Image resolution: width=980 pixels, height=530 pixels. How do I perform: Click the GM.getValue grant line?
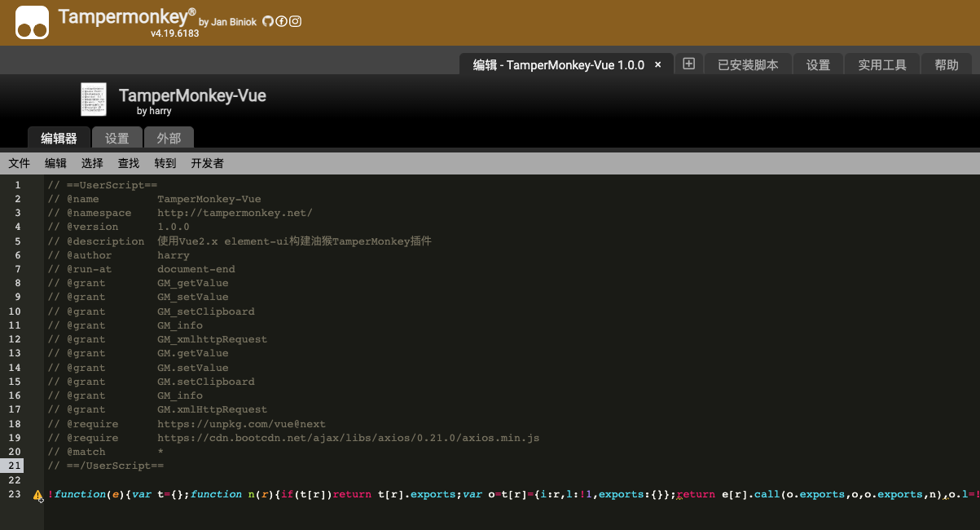[138, 353]
